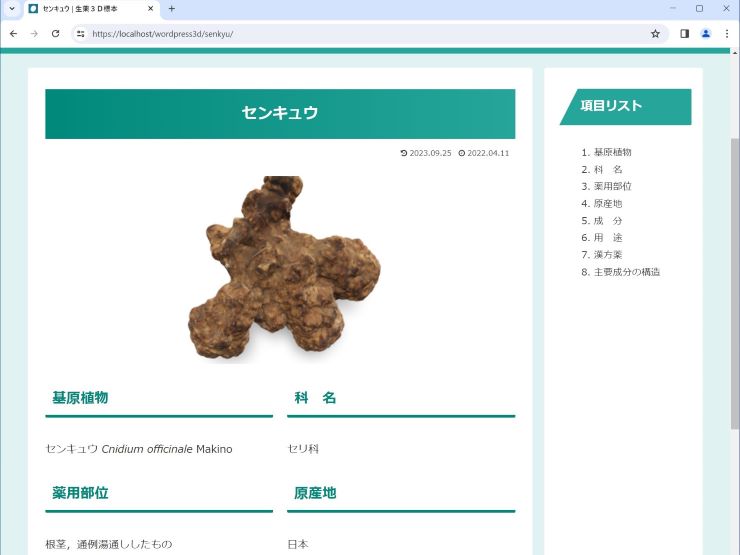Click the updated date 2023.09.25

point(426,153)
